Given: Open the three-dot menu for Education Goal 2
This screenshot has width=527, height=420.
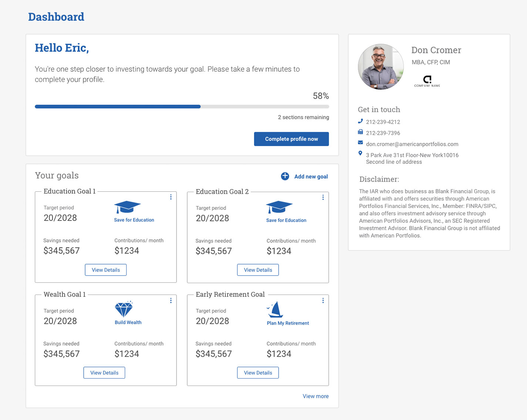Looking at the screenshot, I should [x=323, y=198].
